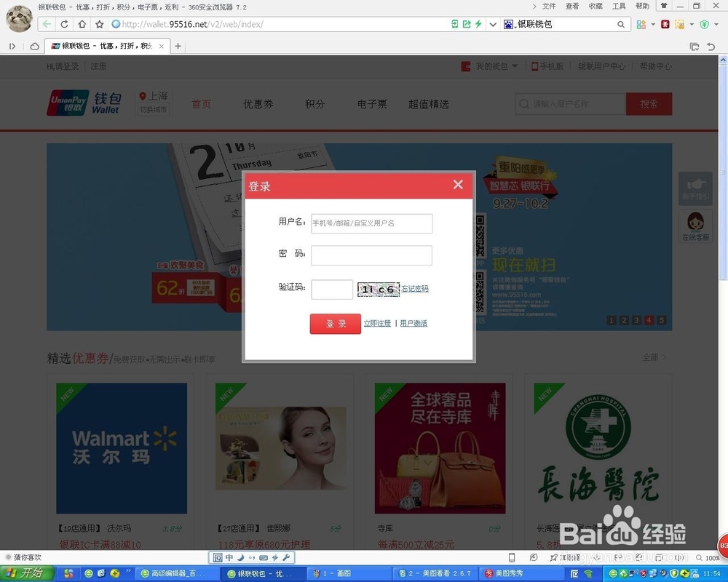Viewport: 728px width, 582px height.
Task: Click the 猜你喜欢 status bar item
Action: pyautogui.click(x=24, y=557)
